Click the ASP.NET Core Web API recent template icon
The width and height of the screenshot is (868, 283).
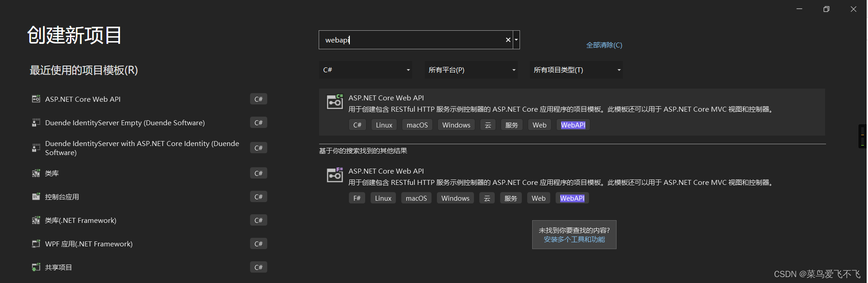[36, 99]
